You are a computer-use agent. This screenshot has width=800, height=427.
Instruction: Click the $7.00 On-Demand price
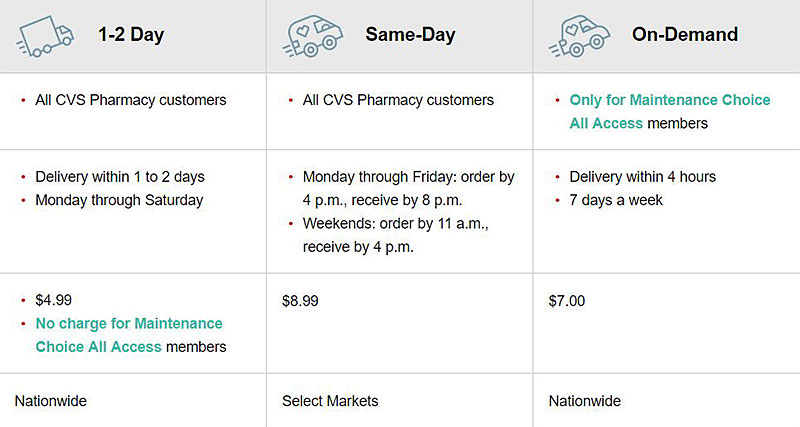567,300
